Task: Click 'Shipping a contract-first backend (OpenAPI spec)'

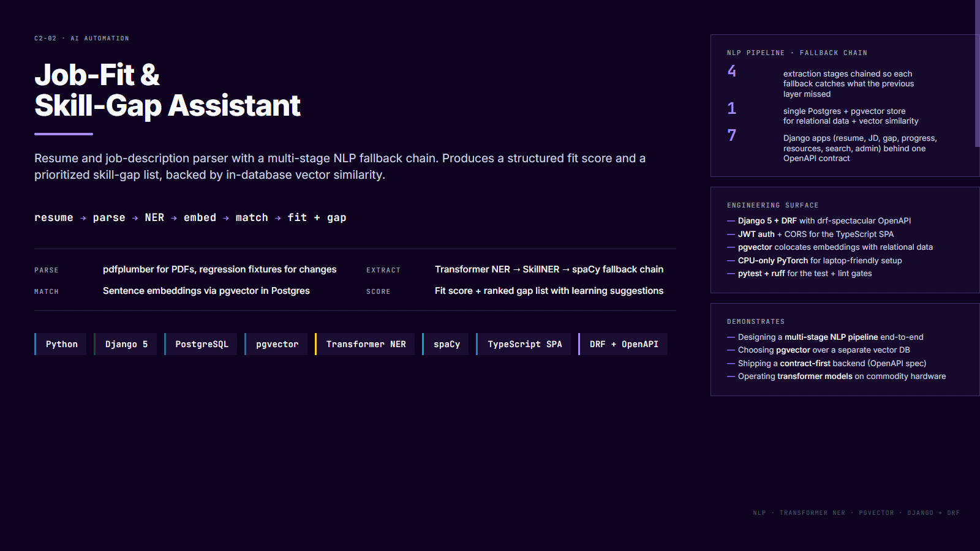Action: coord(827,364)
